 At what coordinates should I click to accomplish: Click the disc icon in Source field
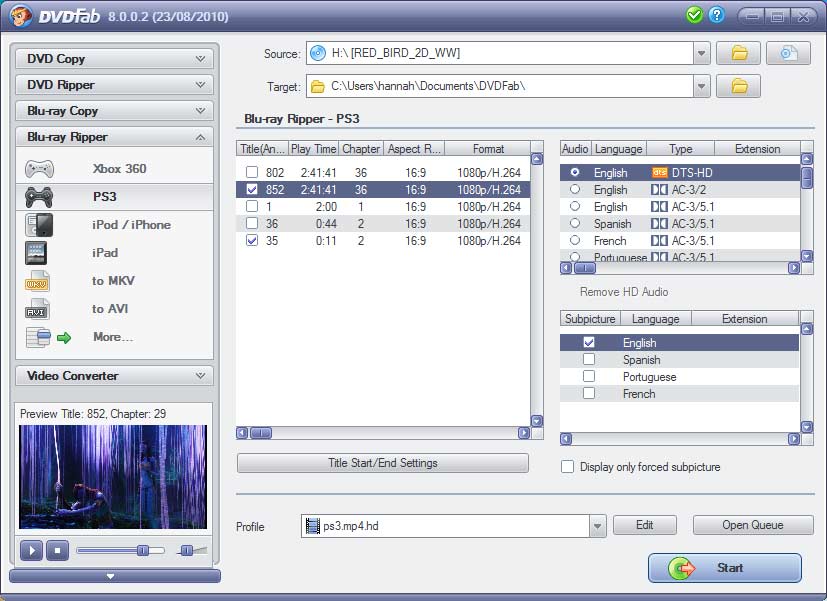(x=318, y=53)
